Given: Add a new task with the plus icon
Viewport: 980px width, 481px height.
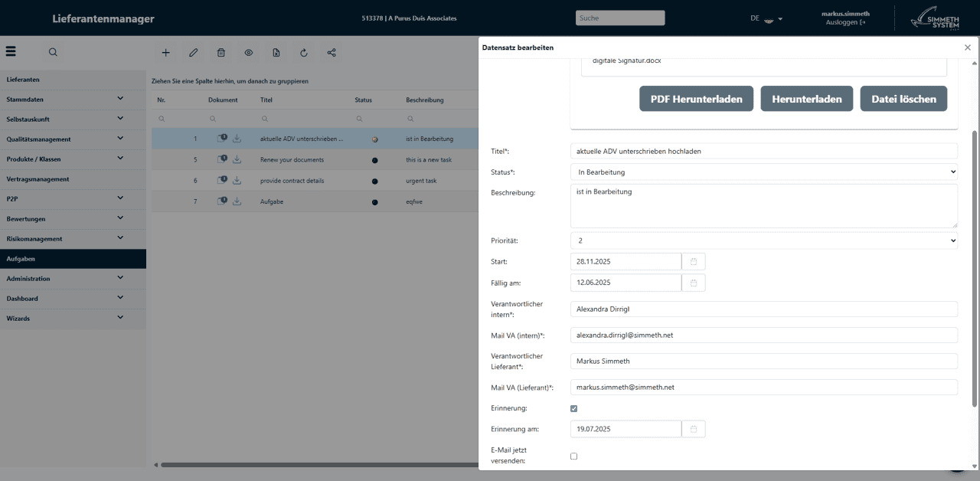Looking at the screenshot, I should pyautogui.click(x=165, y=52).
